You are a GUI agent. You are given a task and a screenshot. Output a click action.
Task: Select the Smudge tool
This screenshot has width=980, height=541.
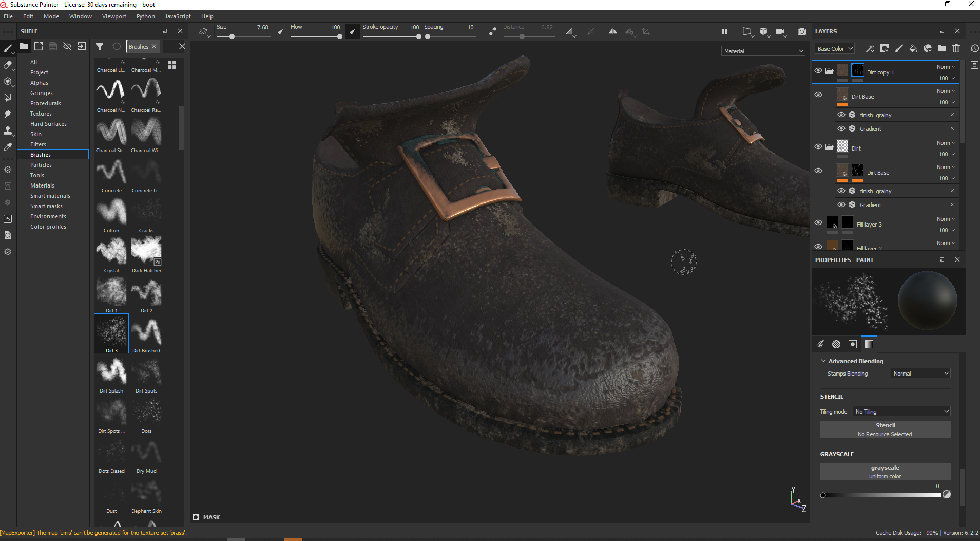pyautogui.click(x=8, y=114)
